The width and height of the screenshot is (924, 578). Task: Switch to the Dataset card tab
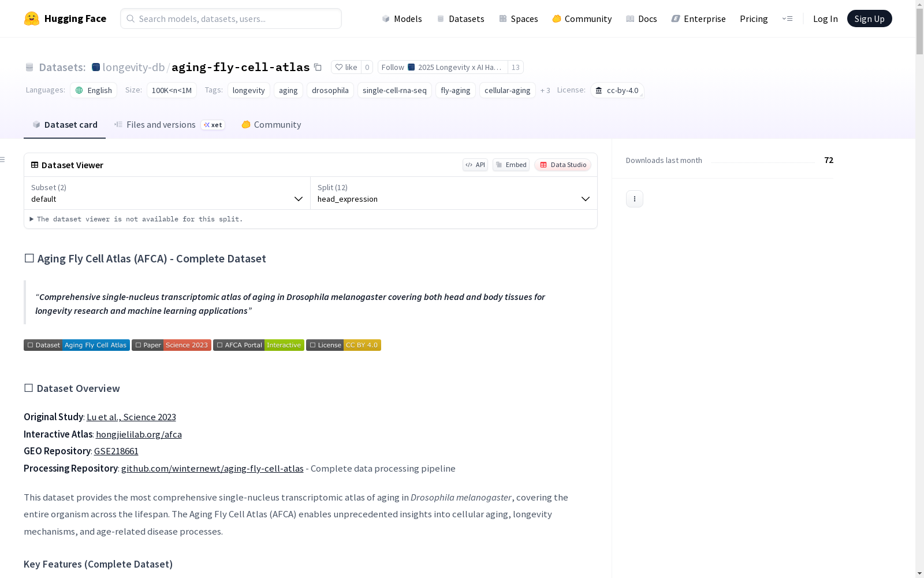pos(65,125)
